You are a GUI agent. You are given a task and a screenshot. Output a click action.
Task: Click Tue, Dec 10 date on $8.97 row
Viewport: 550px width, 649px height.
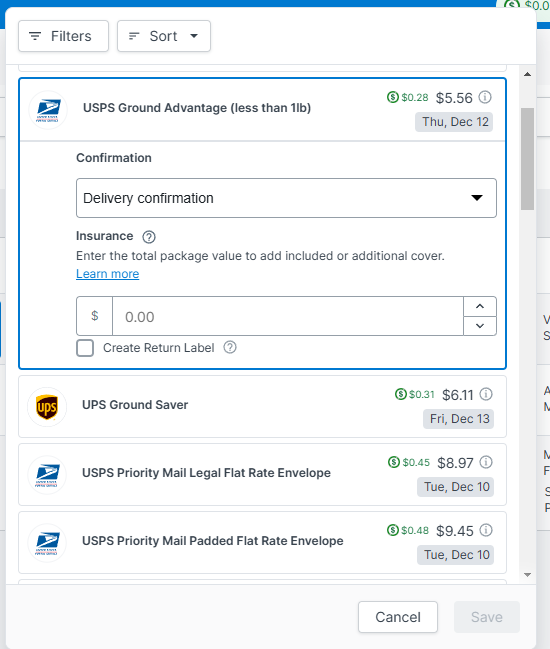click(x=455, y=487)
